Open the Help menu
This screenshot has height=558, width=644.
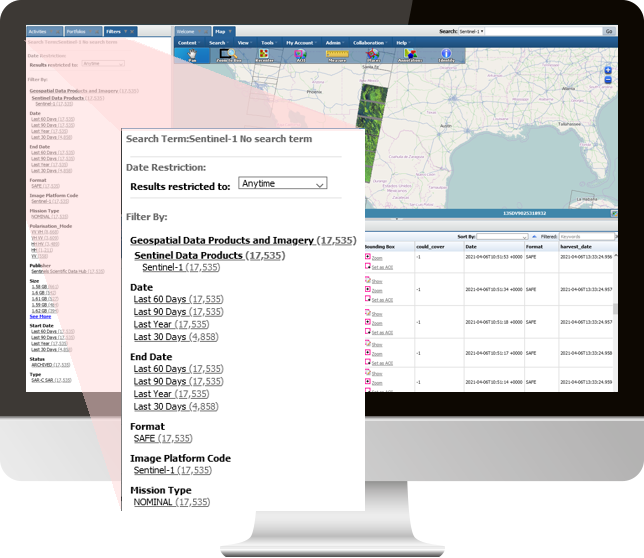click(x=403, y=43)
